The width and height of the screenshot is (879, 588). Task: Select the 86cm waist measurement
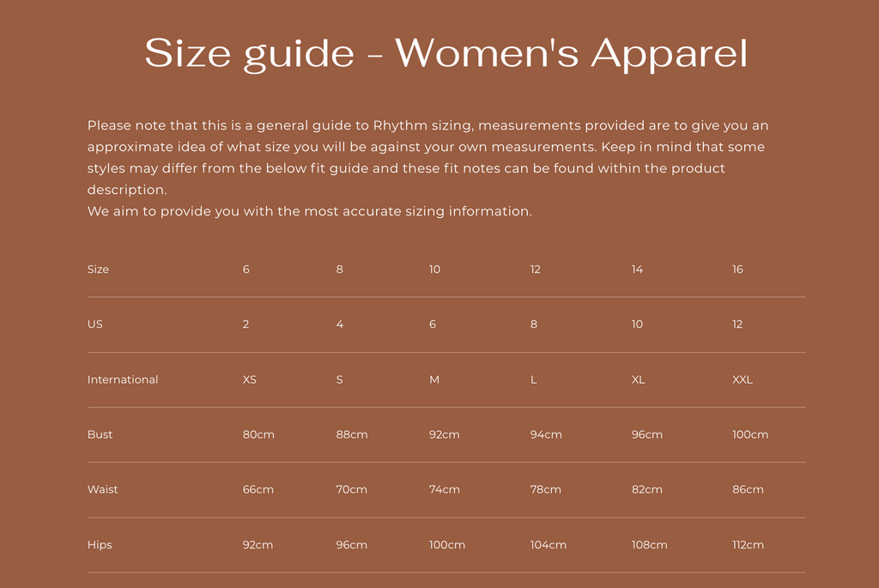[x=748, y=489]
